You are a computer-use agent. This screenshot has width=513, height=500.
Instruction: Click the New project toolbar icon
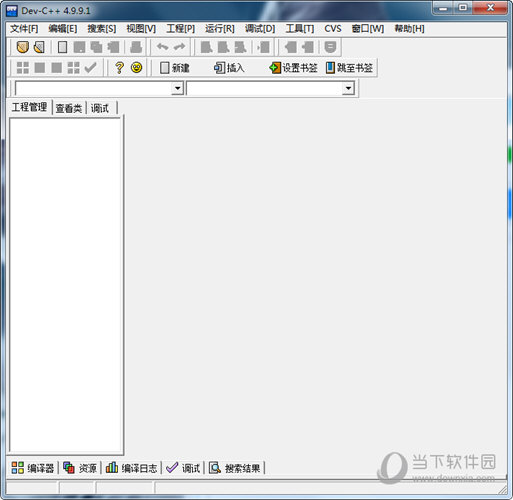point(23,47)
